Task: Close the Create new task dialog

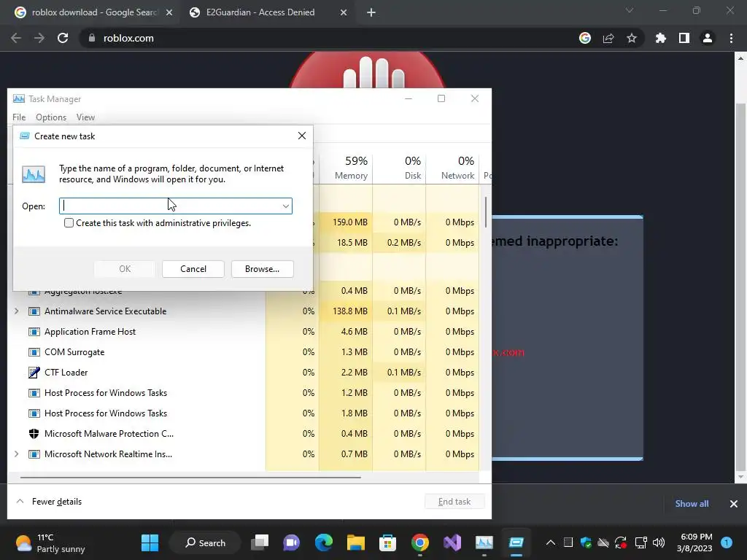Action: (x=301, y=136)
